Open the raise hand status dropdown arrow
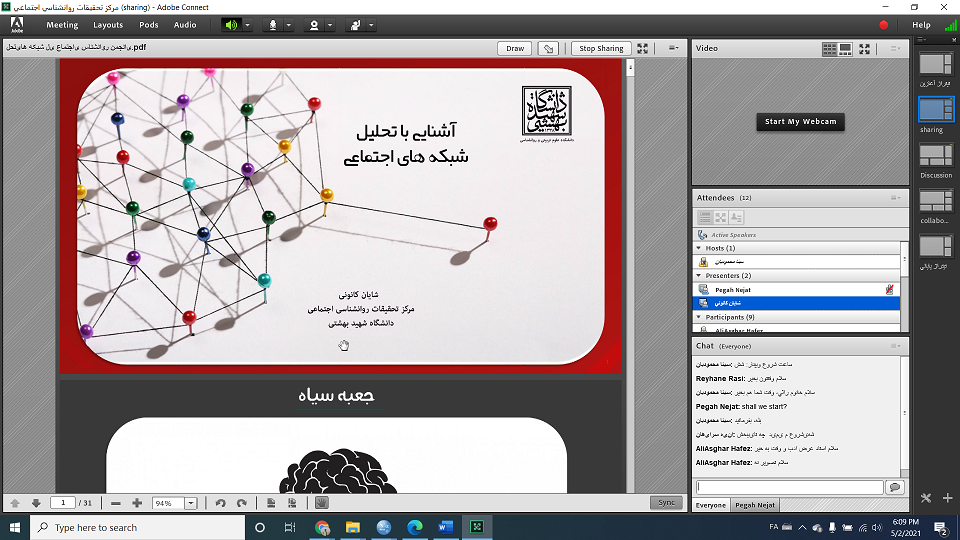960x540 pixels. 371,24
